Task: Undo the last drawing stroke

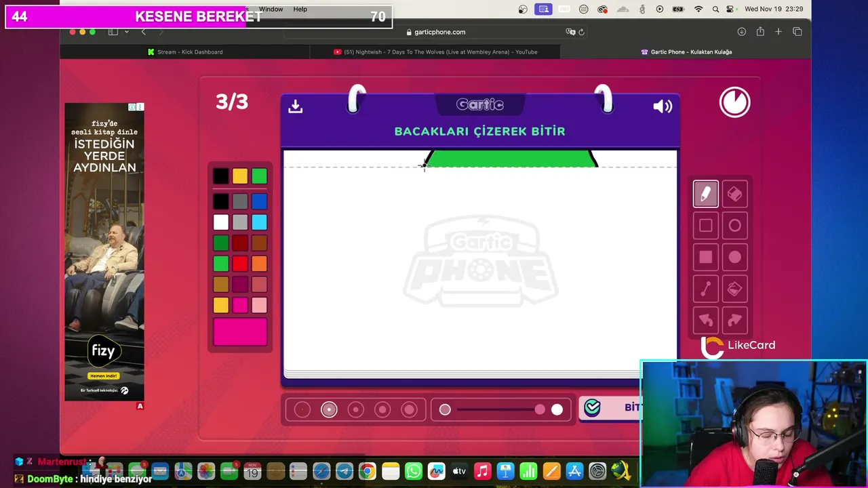Action: tap(705, 321)
